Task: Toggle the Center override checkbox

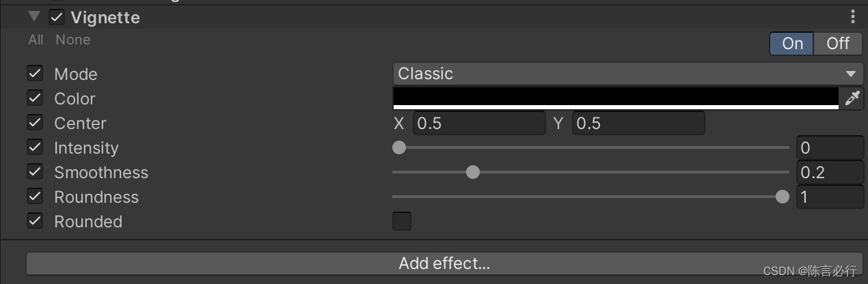Action: pos(35,123)
